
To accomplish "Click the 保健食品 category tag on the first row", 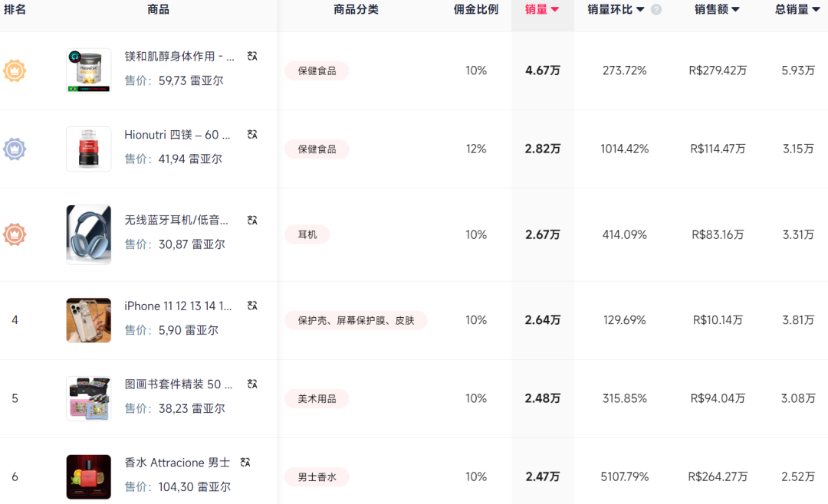I will click(316, 70).
